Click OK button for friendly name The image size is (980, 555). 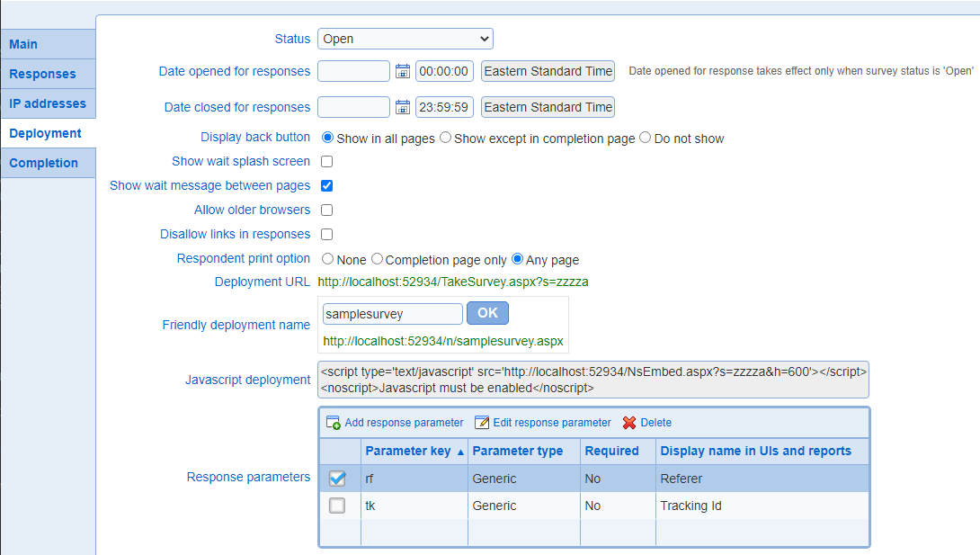click(487, 313)
